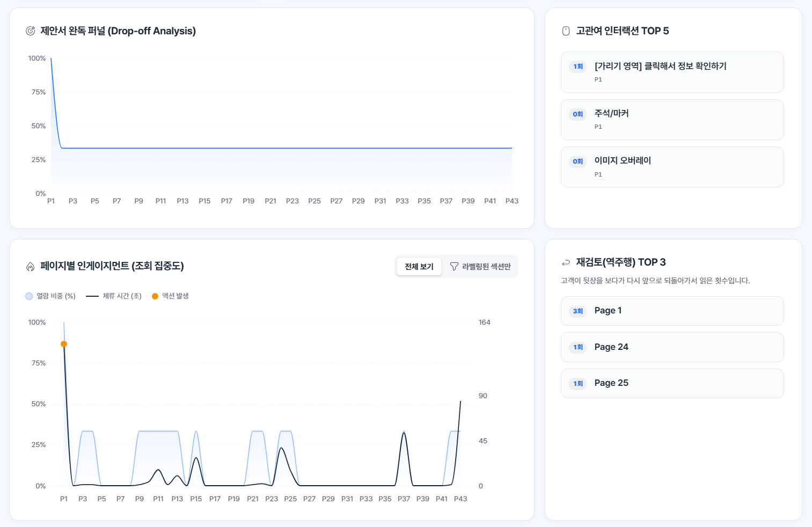Switch to 전체 보기 view
The height and width of the screenshot is (527, 812).
tap(419, 267)
